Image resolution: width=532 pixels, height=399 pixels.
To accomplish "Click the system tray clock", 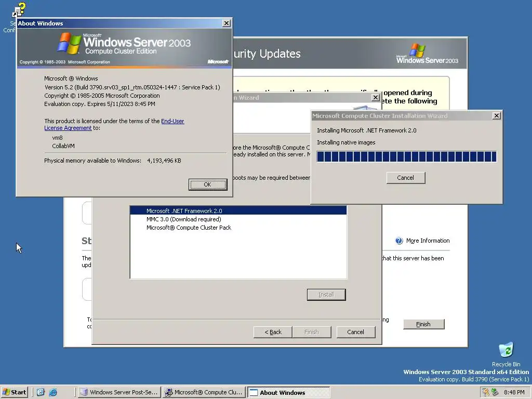I will [514, 392].
